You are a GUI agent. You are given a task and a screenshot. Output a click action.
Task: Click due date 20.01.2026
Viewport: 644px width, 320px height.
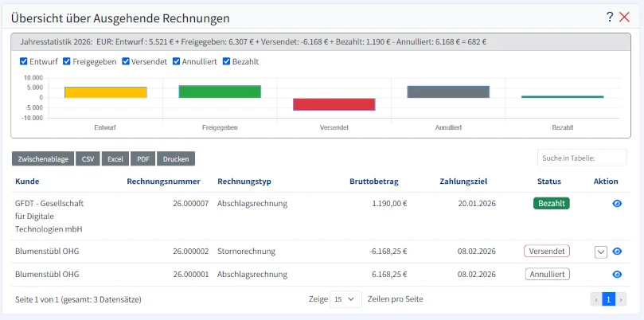point(477,203)
